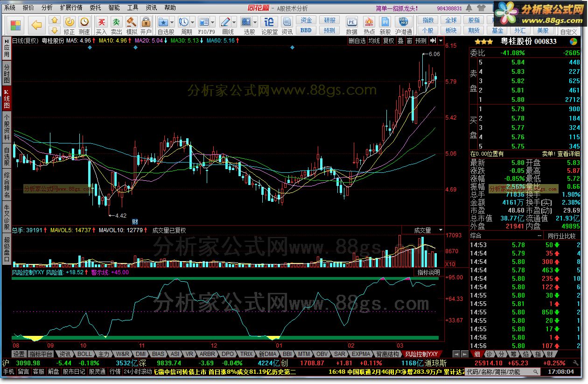The image size is (588, 384).
Task: Select the EXPMA indicator tab
Action: [360, 354]
